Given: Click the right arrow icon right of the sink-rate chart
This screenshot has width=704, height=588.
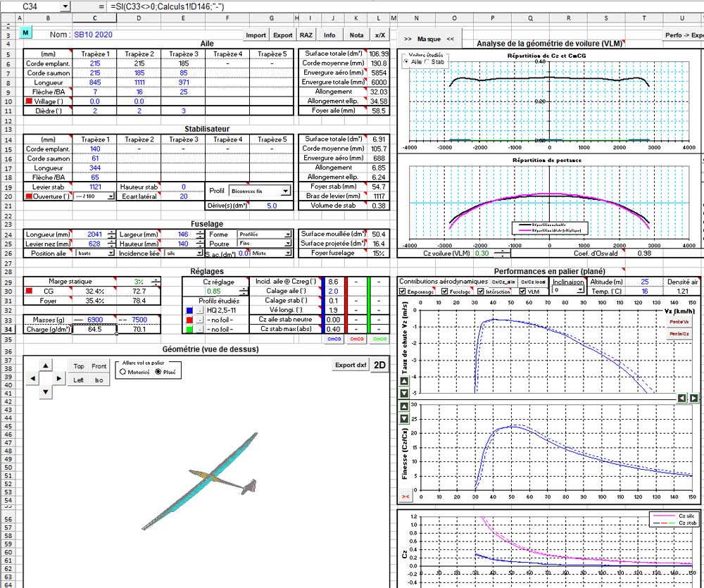Looking at the screenshot, I should [x=693, y=398].
